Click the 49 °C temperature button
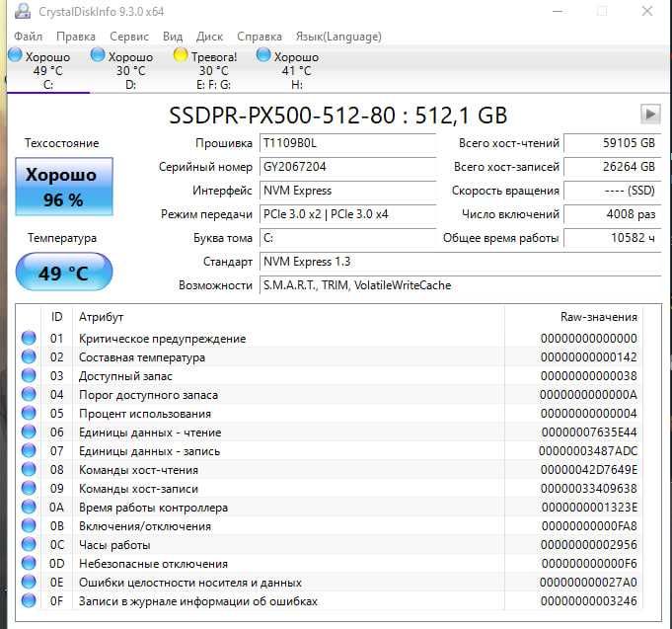Screen dimensions: 672x629 pos(64,272)
